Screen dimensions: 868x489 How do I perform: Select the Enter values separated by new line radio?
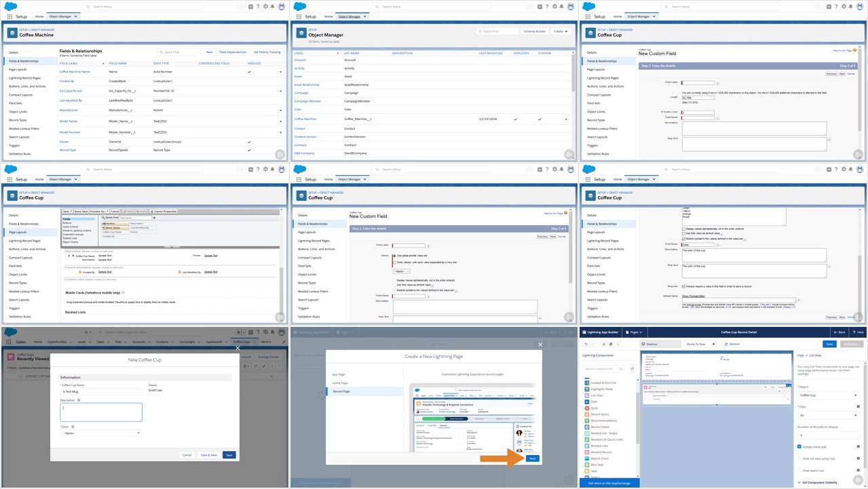[394, 262]
